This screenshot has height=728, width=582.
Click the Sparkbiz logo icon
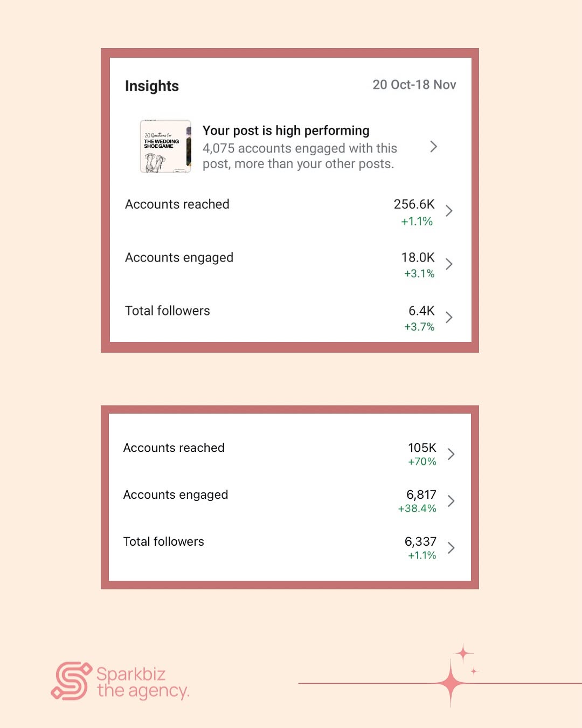pos(71,681)
